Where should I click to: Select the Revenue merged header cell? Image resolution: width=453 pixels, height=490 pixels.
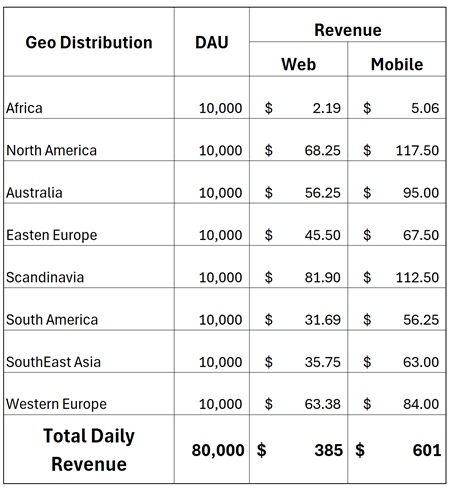[x=348, y=25]
